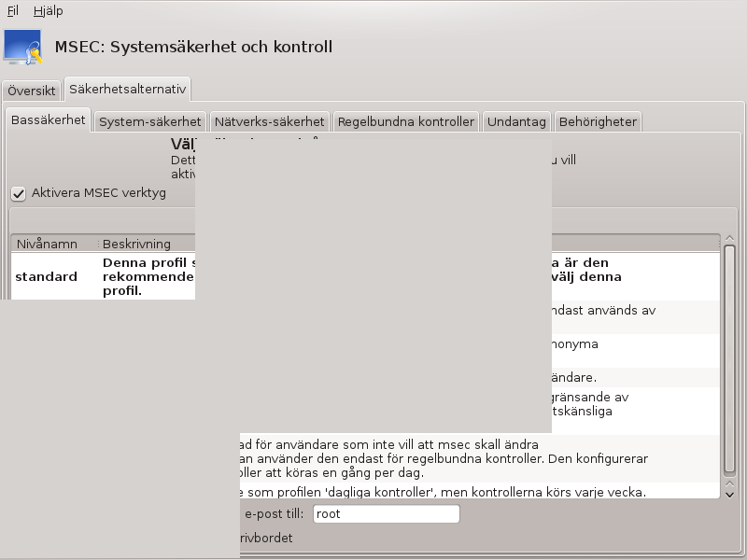
Task: Go to the System-säkerhet tab
Action: (x=150, y=122)
